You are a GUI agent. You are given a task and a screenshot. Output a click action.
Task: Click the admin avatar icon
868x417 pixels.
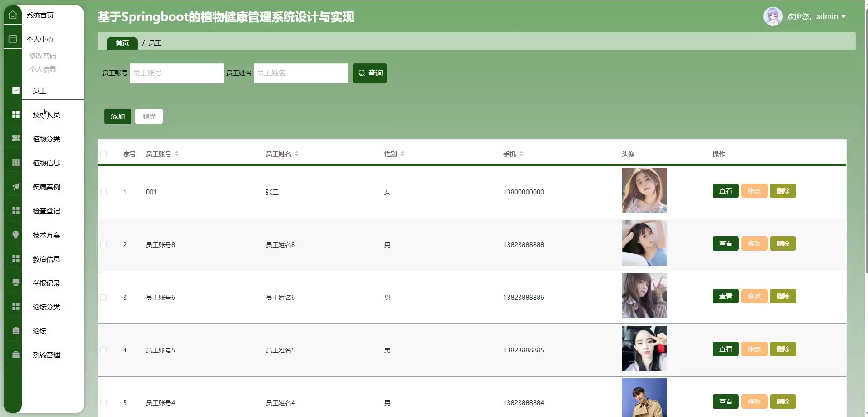click(773, 16)
